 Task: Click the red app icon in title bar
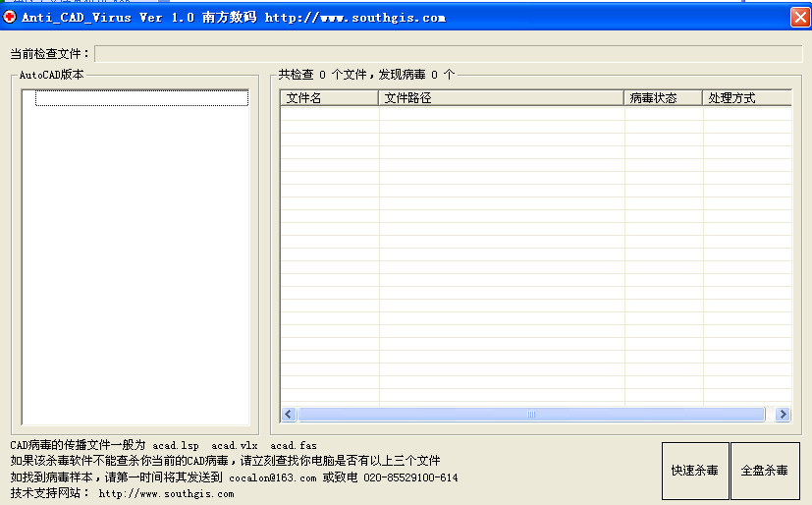[10, 17]
